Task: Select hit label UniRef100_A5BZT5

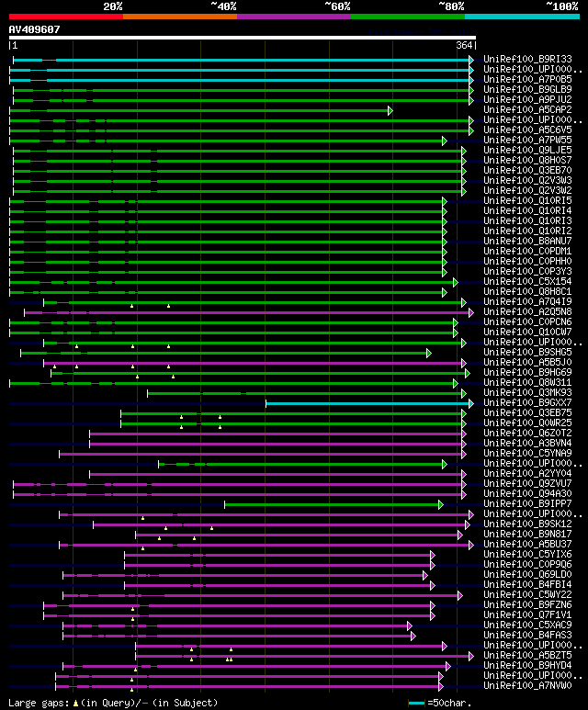Action: [527, 656]
